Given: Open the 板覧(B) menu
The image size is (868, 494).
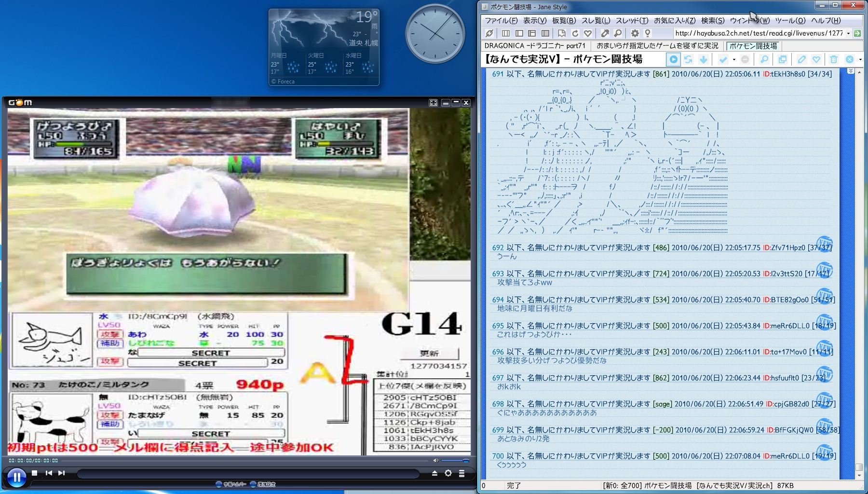Looking at the screenshot, I should (564, 20).
